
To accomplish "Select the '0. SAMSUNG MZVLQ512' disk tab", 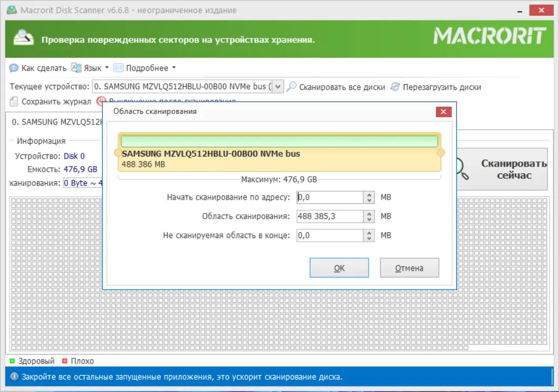I will pyautogui.click(x=56, y=122).
